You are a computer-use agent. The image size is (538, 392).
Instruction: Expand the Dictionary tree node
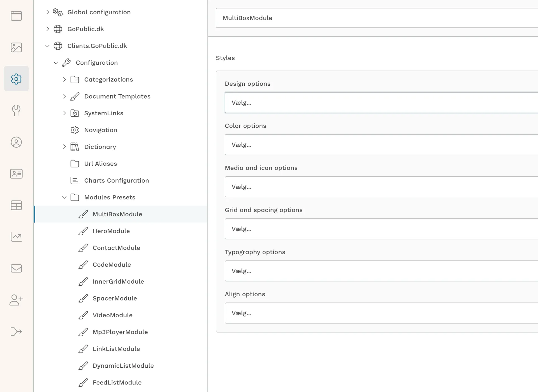point(64,147)
